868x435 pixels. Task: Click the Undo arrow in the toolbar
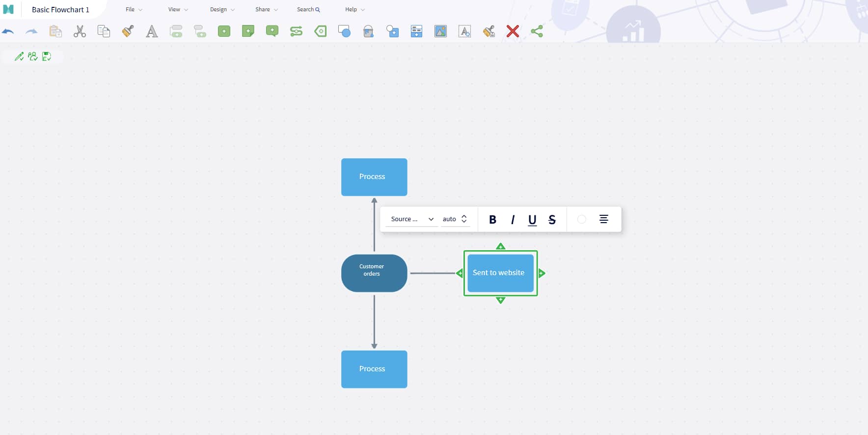pyautogui.click(x=8, y=31)
